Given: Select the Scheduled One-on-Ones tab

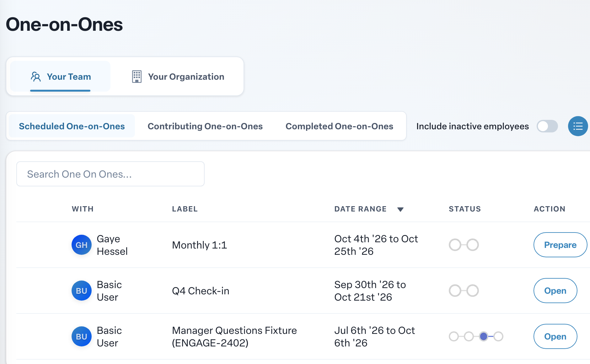Looking at the screenshot, I should pos(72,126).
